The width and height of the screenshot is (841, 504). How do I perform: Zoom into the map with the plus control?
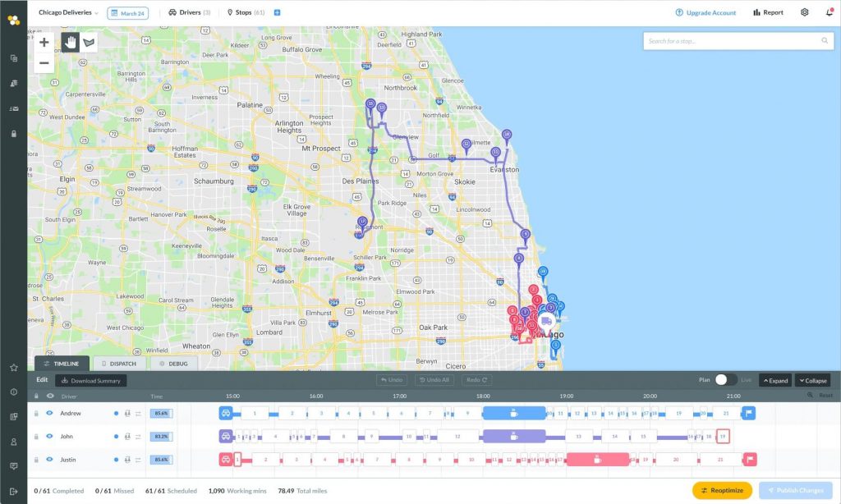[x=44, y=41]
